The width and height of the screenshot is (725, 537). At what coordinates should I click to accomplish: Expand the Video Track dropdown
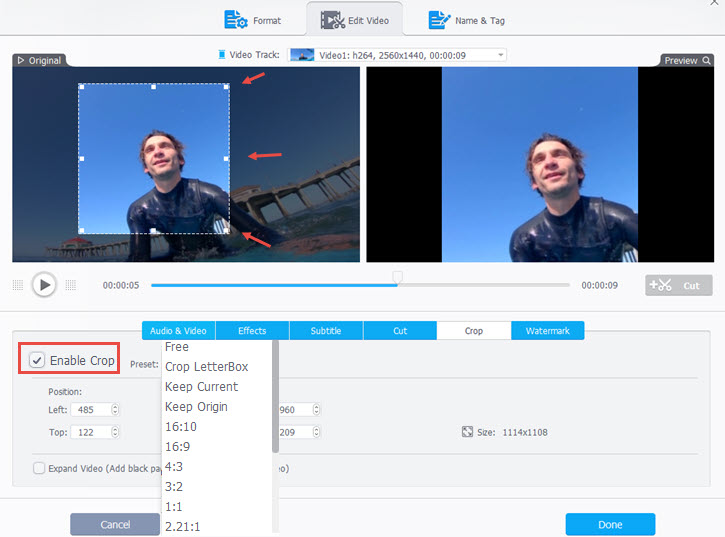pyautogui.click(x=500, y=55)
